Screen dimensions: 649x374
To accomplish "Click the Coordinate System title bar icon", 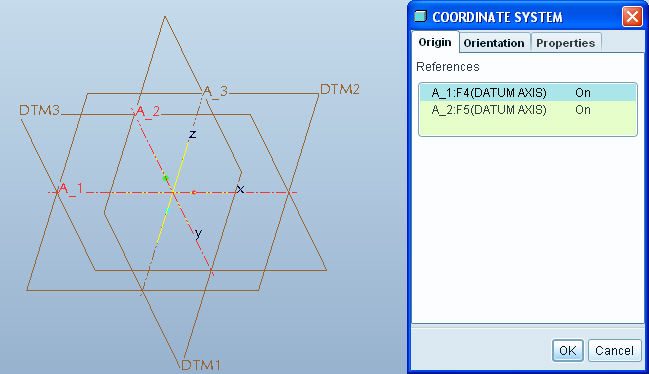I will [420, 16].
